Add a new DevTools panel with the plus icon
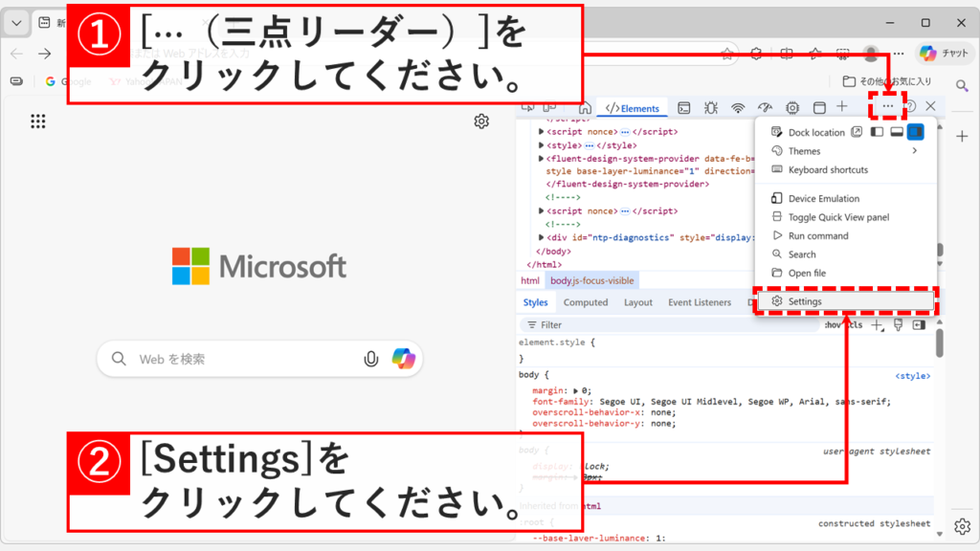The width and height of the screenshot is (980, 551). point(840,108)
